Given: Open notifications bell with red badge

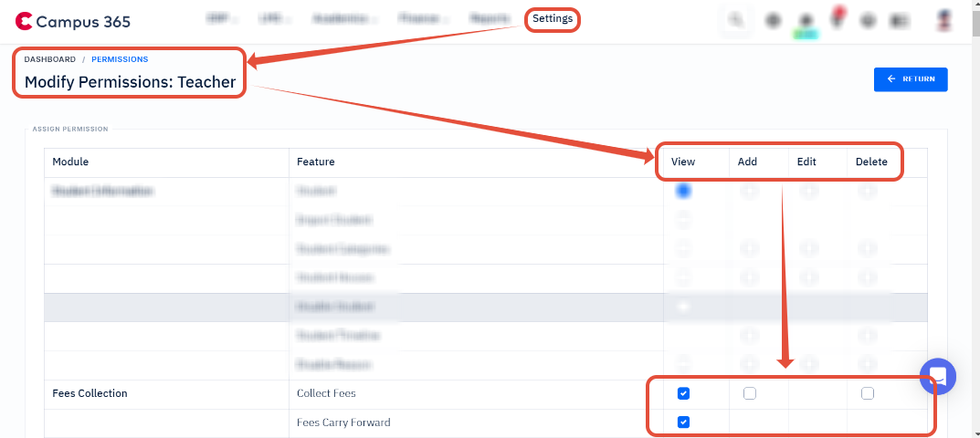Looking at the screenshot, I should (836, 19).
